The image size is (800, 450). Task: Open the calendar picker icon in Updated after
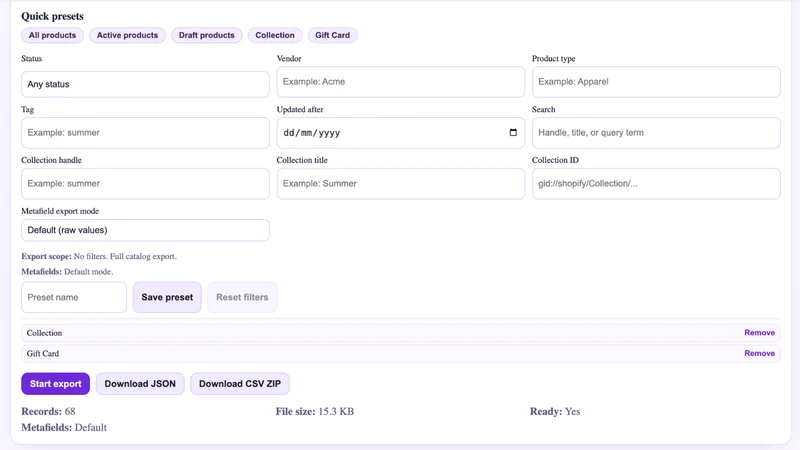pyautogui.click(x=513, y=133)
